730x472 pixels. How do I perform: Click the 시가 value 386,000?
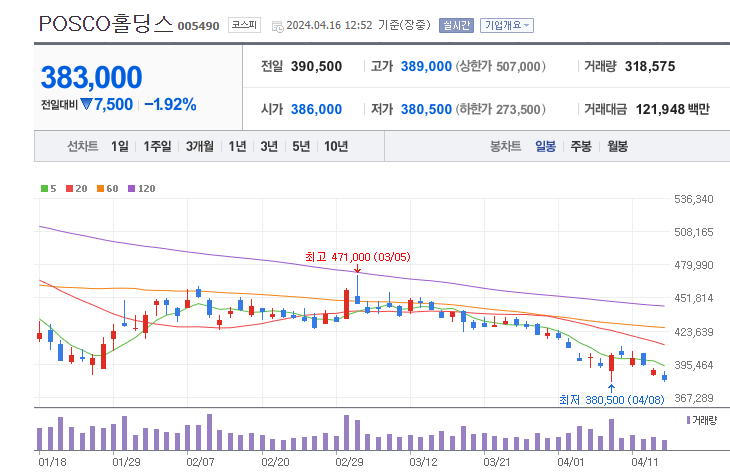click(317, 109)
